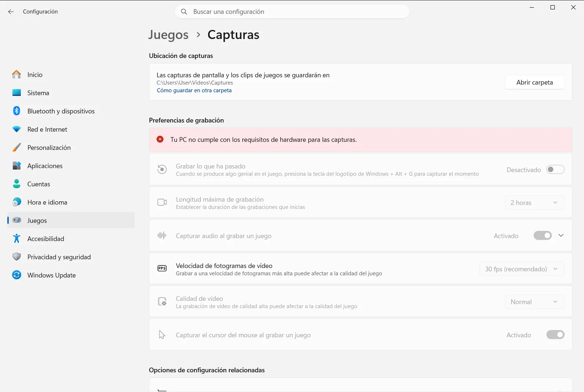Click the mouse cursor icon in capture row

tap(162, 335)
